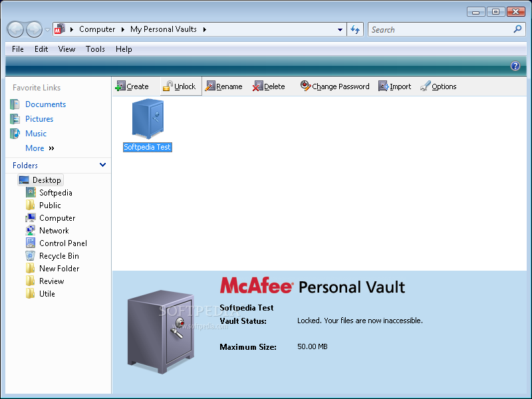This screenshot has height=399, width=532.
Task: Maximize the window
Action: (x=495, y=12)
